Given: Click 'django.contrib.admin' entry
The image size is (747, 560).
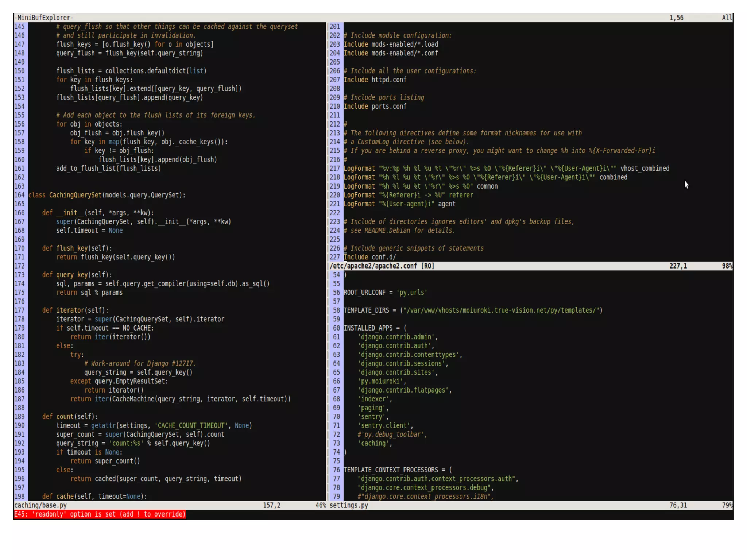Looking at the screenshot, I should pos(397,337).
